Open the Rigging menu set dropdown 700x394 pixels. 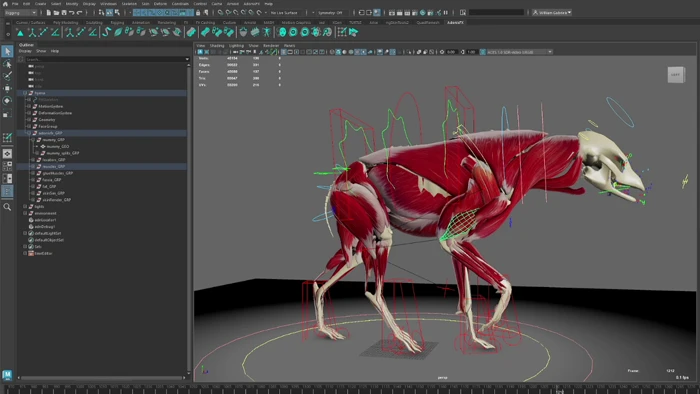[20, 12]
